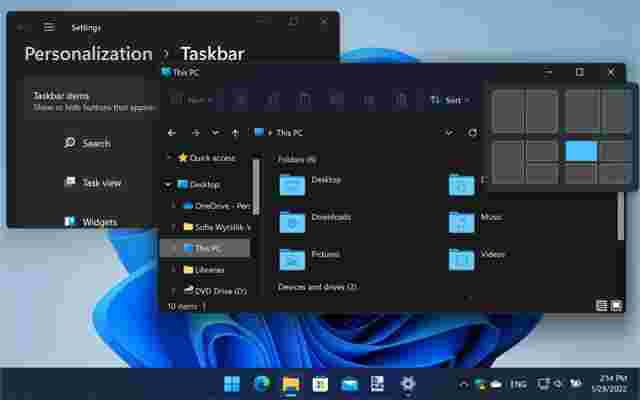The width and height of the screenshot is (640, 400).
Task: Click the Settings gear taskbar icon
Action: (x=407, y=384)
